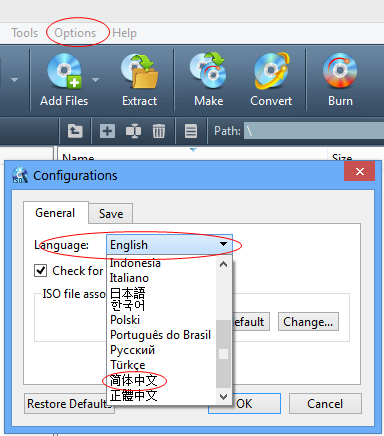Click the Cancel button

point(325,404)
